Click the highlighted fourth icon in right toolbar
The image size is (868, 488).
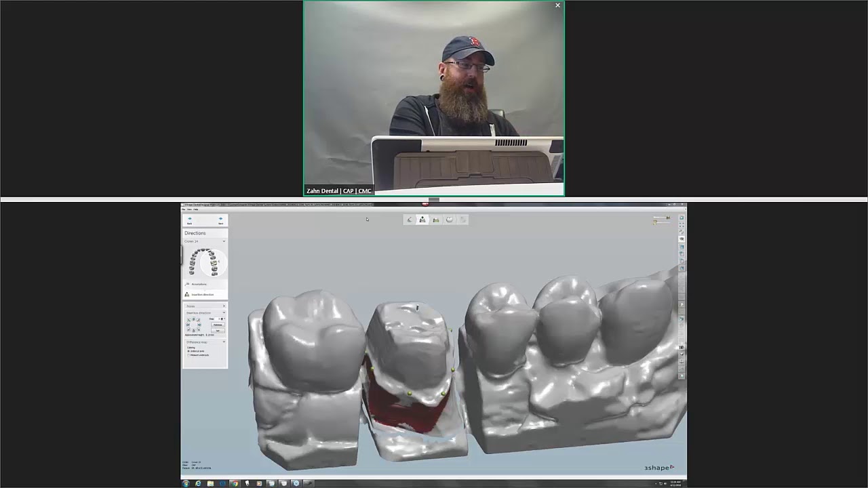pos(682,239)
